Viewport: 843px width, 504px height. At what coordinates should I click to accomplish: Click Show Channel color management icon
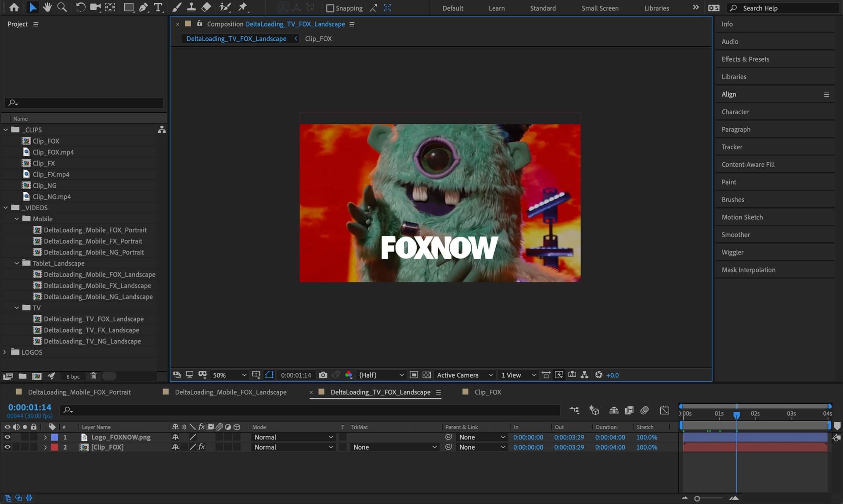[x=349, y=375]
